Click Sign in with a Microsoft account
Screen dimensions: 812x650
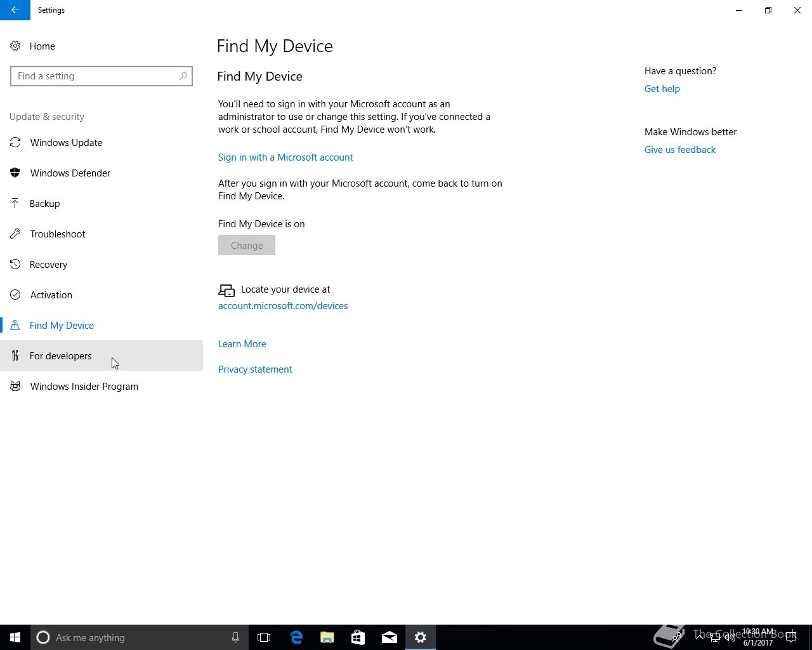tap(285, 157)
